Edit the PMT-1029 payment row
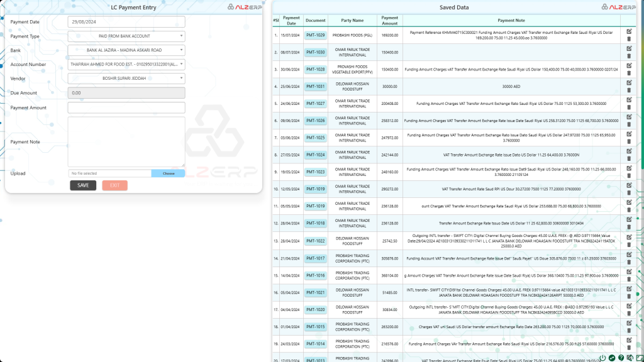 (629, 31)
